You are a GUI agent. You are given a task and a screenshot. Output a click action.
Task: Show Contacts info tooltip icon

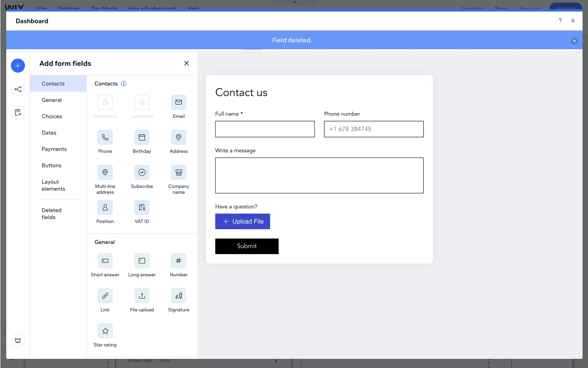click(x=124, y=84)
